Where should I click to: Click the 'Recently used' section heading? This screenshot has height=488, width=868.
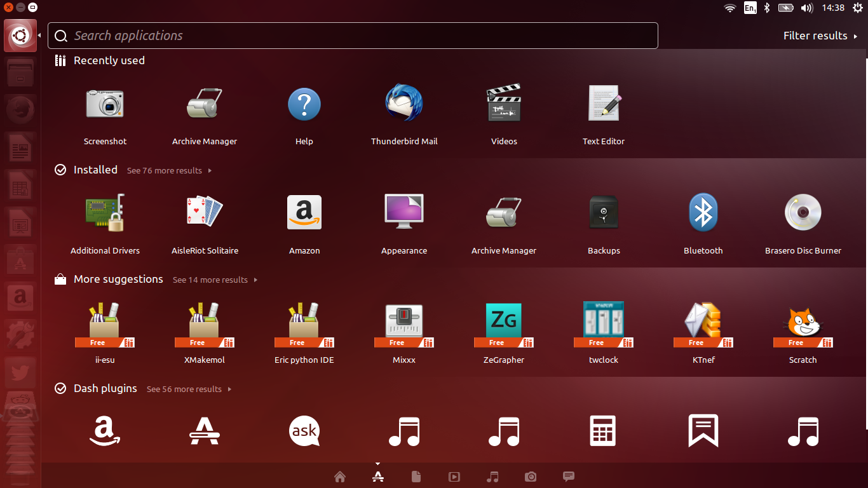109,60
